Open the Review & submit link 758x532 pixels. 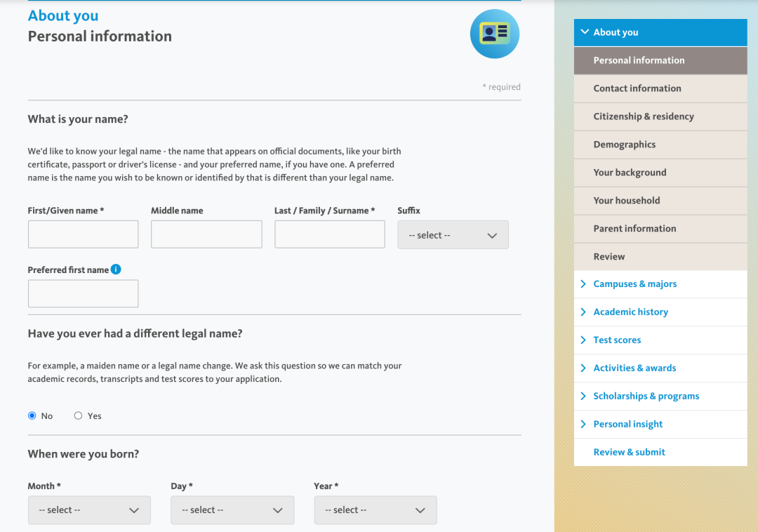point(629,452)
